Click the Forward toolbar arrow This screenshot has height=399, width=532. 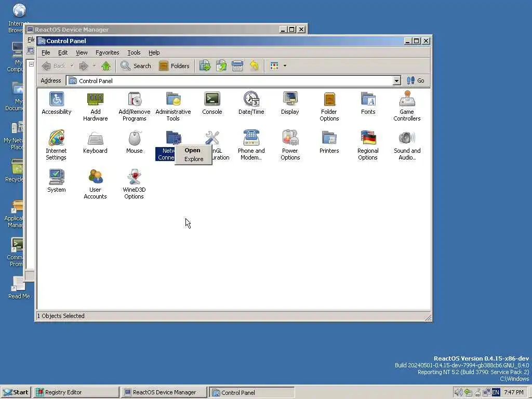pos(84,66)
